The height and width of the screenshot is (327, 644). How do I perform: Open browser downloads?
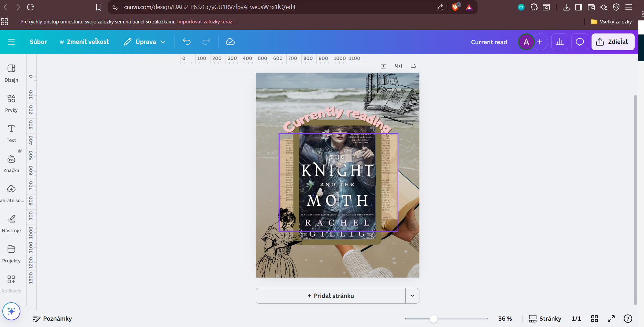click(566, 7)
